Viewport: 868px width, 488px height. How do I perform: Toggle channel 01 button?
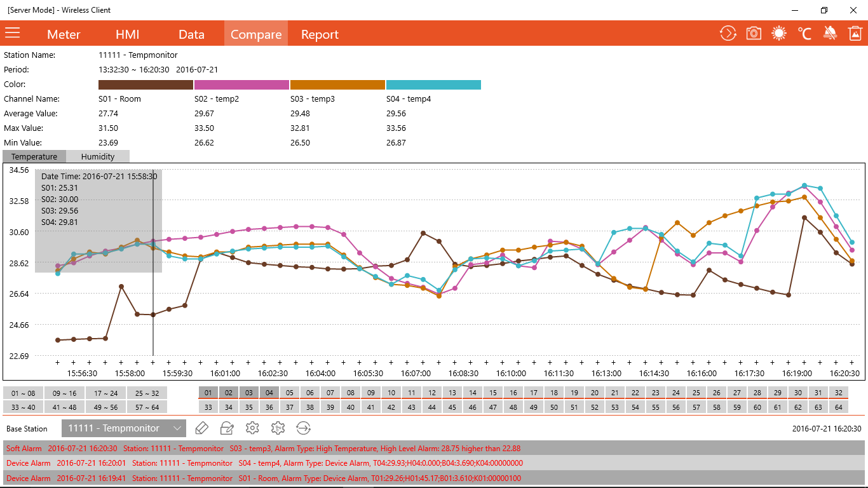(x=208, y=393)
